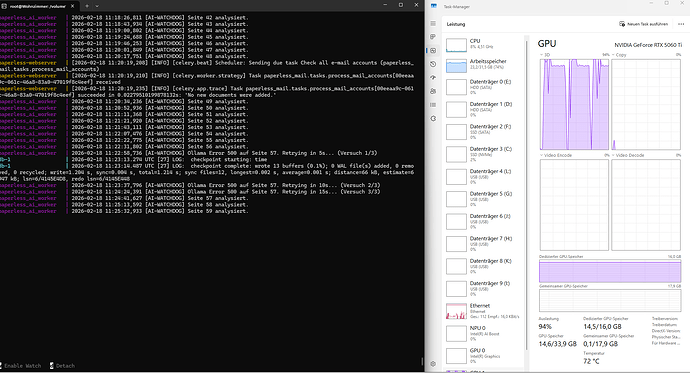Screen dimensions: 690x373
Task: Select the root@Wohnzimmer terminal tab
Action: (37, 6)
